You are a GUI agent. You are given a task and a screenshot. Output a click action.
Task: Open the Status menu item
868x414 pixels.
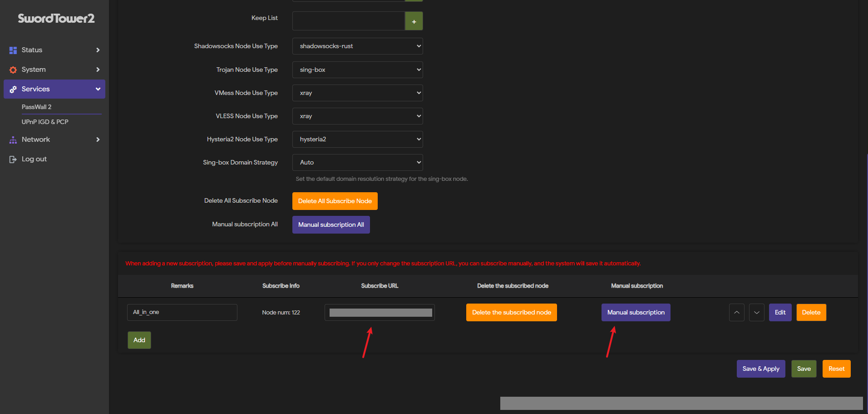(54, 50)
